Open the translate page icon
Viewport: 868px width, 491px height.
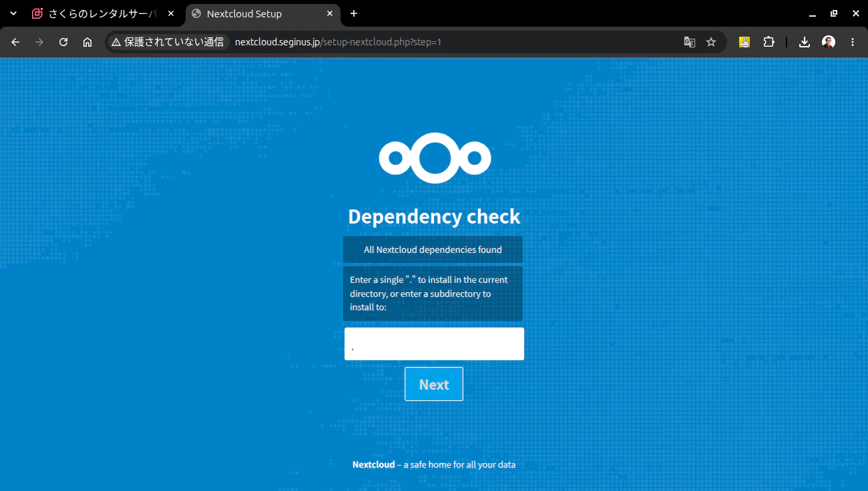690,42
